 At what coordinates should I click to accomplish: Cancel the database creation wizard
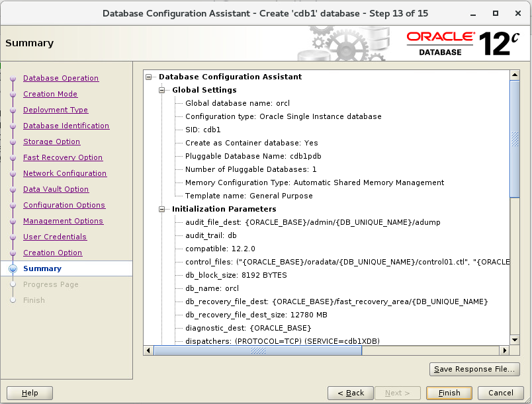501,393
